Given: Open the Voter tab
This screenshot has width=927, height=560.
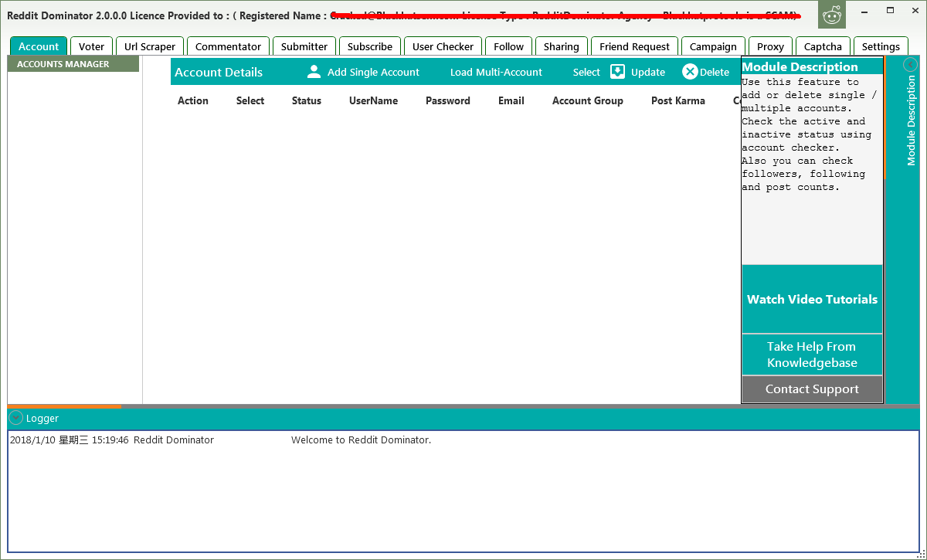Looking at the screenshot, I should pyautogui.click(x=92, y=46).
